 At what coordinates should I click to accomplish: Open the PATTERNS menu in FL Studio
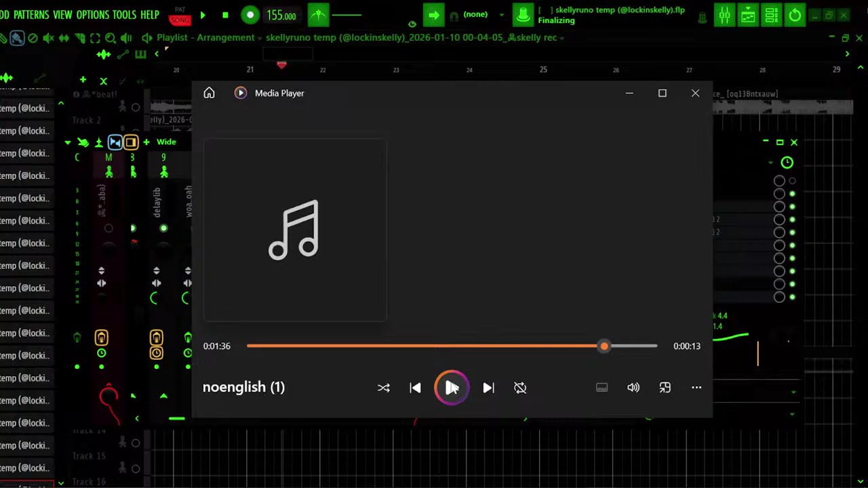pos(31,14)
